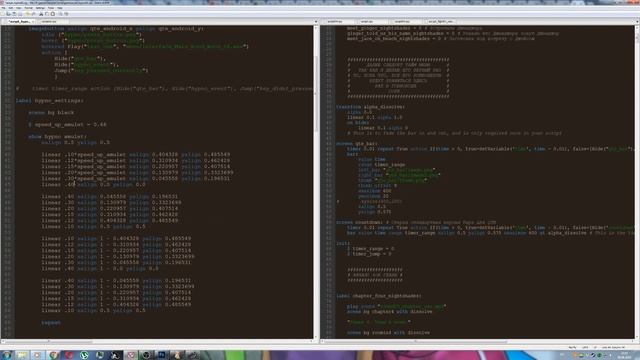The width and height of the screenshot is (640, 360).
Task: Click the line '$ timer_range = 0'
Action: pos(371,249)
